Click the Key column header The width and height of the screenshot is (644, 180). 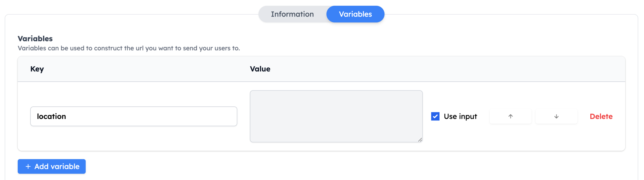[37, 69]
